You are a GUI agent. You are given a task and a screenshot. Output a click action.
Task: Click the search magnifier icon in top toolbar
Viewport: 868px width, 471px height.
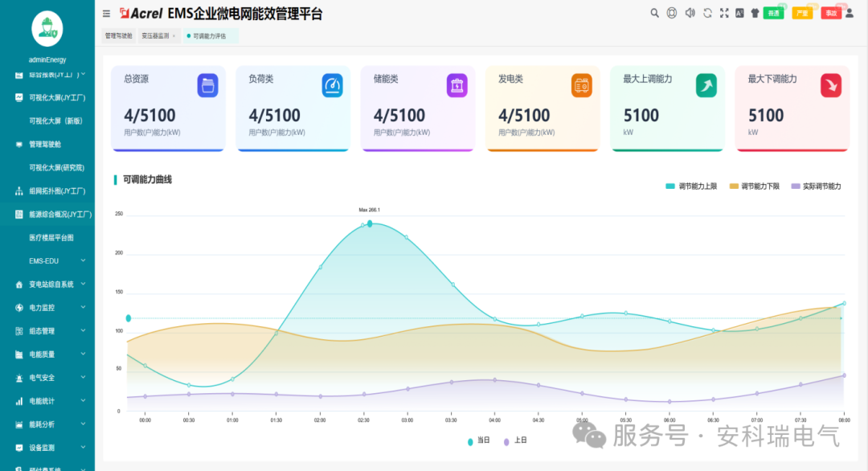(x=655, y=12)
